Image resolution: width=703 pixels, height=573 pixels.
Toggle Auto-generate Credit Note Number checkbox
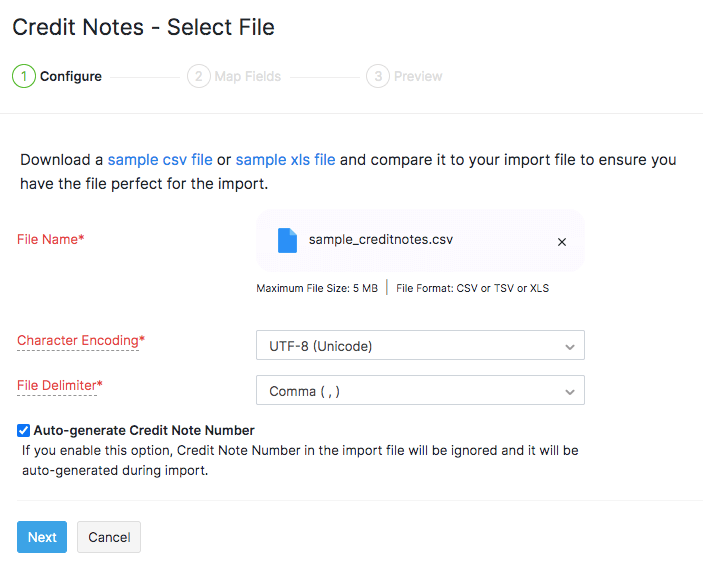[x=23, y=430]
